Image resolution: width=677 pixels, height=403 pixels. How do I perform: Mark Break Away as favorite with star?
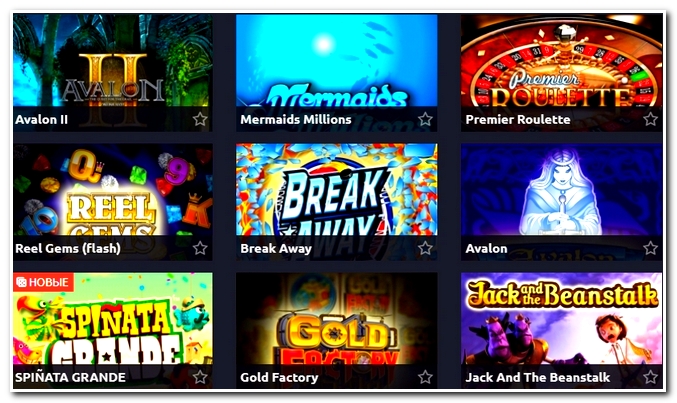coord(425,248)
